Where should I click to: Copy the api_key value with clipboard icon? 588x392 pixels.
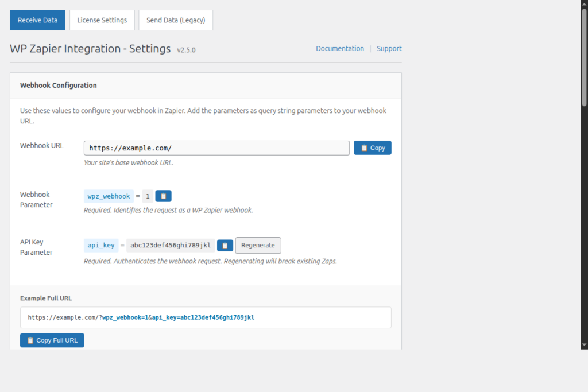point(225,246)
